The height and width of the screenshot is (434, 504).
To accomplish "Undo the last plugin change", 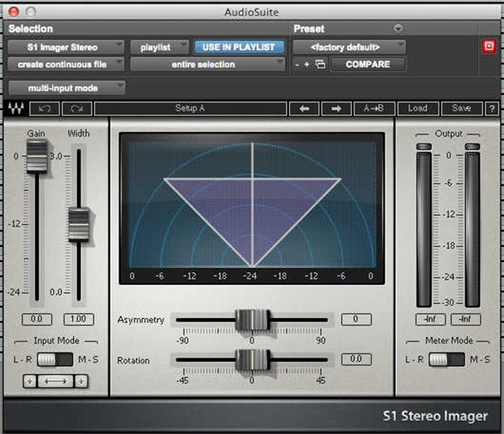I will coord(45,108).
